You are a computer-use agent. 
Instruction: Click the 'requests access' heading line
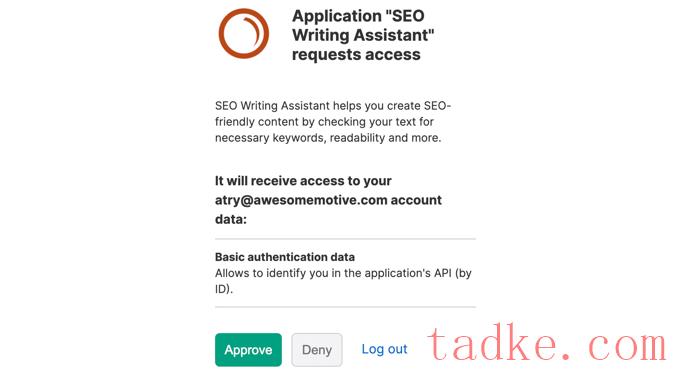coord(356,55)
